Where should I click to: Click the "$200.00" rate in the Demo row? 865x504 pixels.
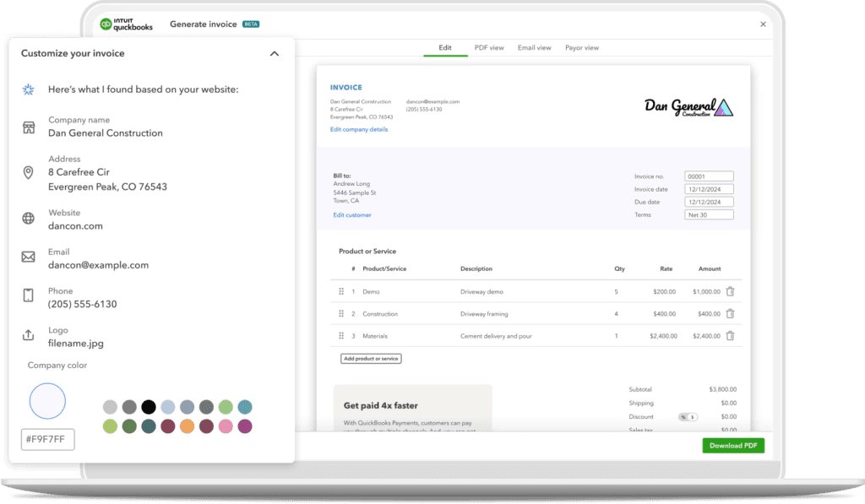[664, 292]
